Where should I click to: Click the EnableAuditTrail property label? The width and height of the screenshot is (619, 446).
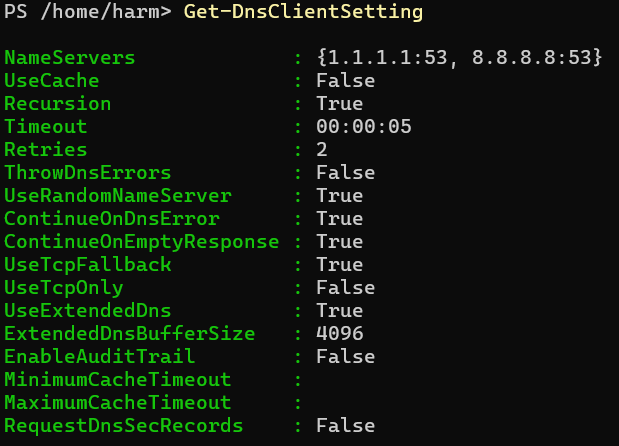[x=99, y=357]
